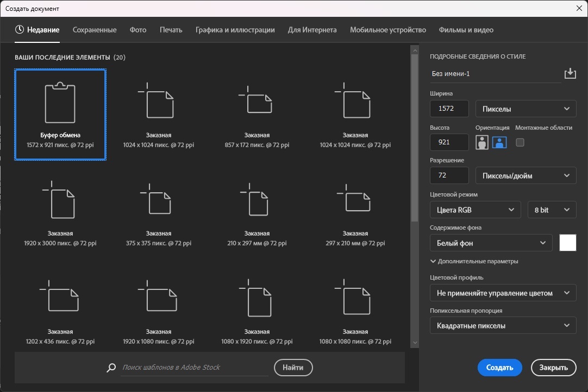Collapse the Дополнительные параметры section
This screenshot has width=588, height=392.
(x=474, y=261)
